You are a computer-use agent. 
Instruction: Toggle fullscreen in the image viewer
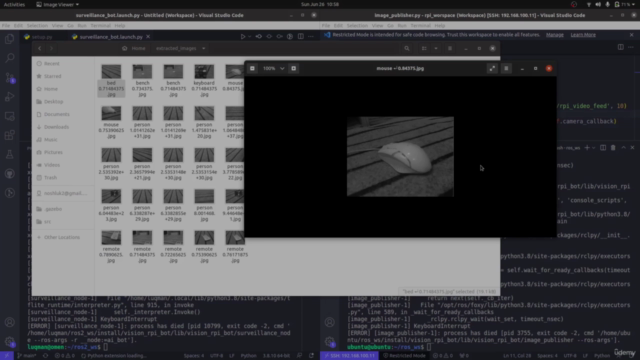coord(492,68)
